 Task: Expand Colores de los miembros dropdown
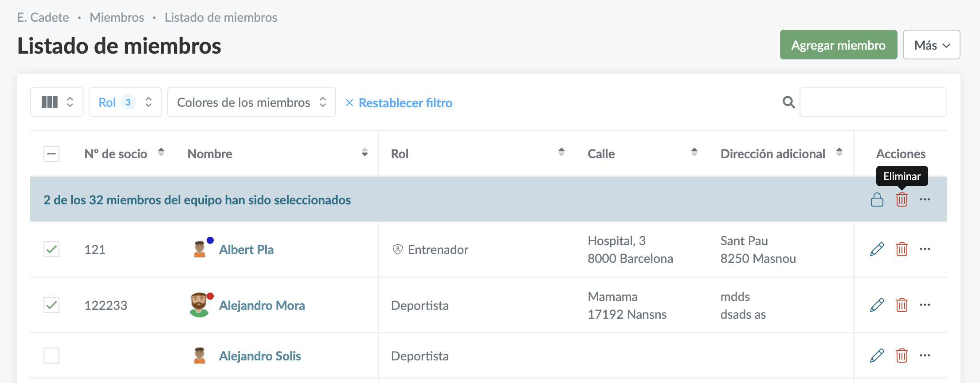(251, 102)
